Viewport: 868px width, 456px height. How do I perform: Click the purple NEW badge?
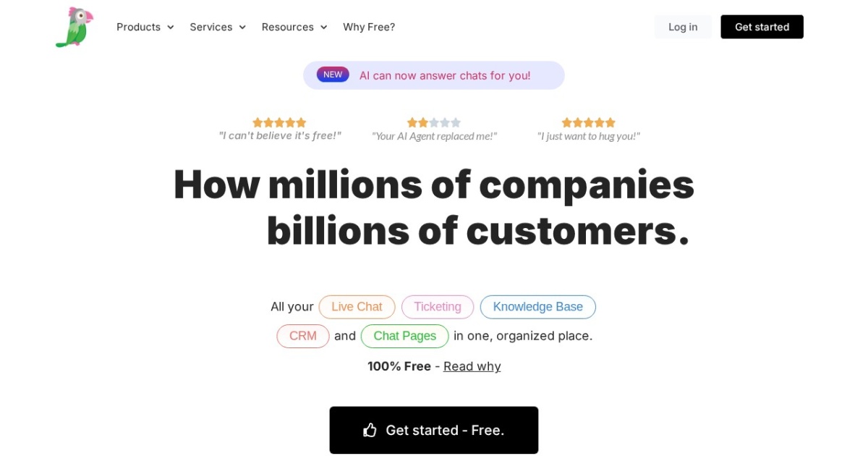pyautogui.click(x=333, y=74)
